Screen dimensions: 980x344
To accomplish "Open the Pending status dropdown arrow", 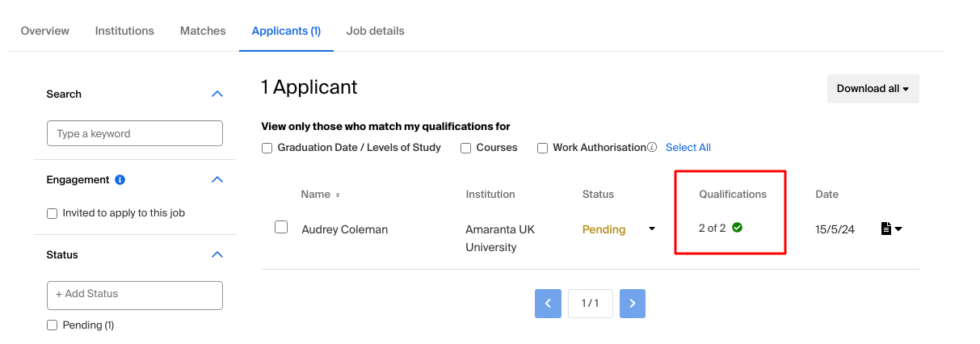I will click(652, 229).
